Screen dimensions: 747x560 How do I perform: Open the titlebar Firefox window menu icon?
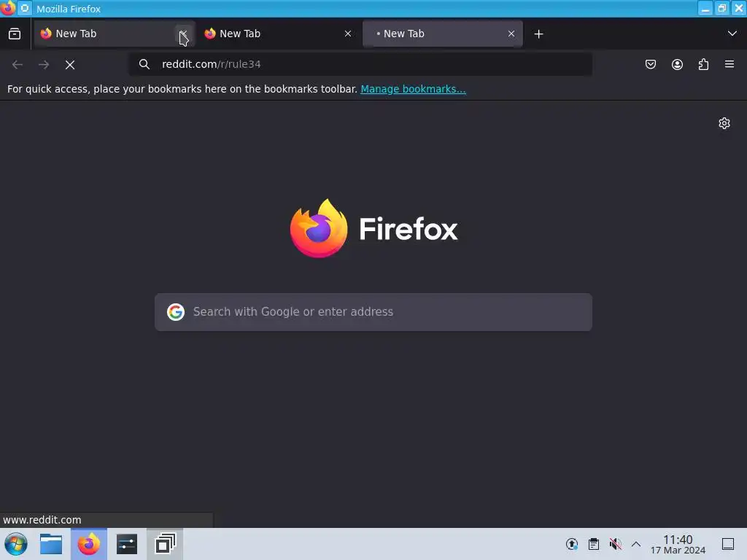point(8,8)
